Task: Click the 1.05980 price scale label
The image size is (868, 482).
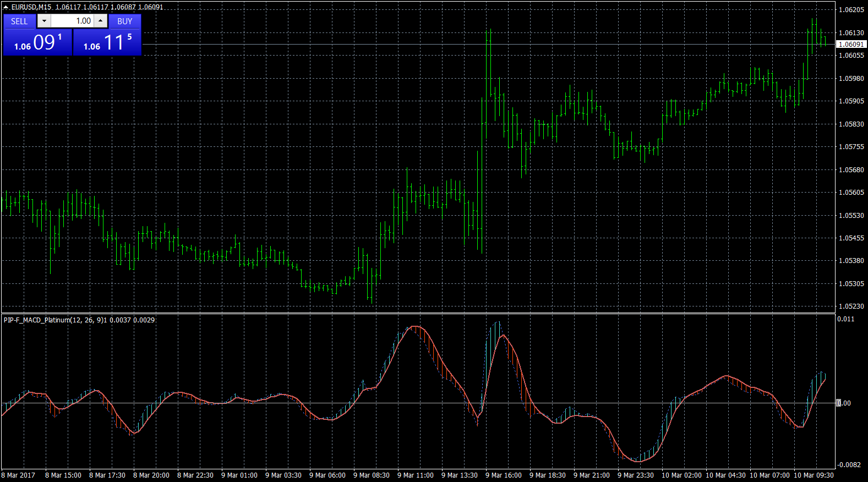Action: (x=851, y=78)
